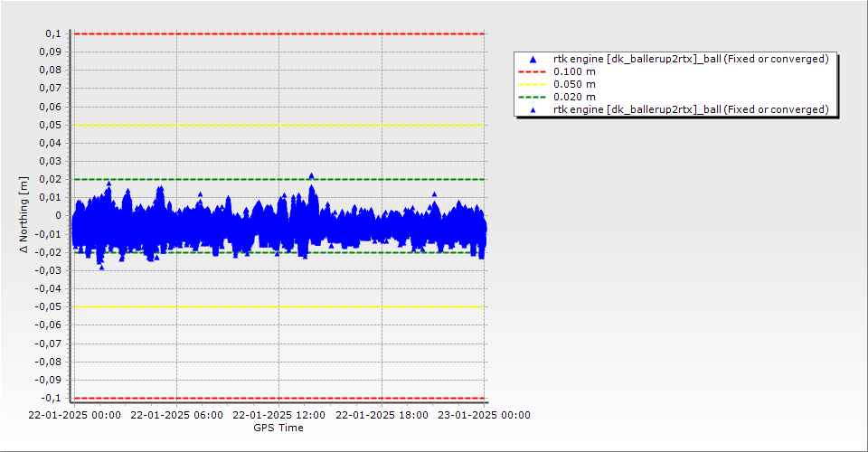Click the highest data point above 0,02 line

tap(311, 176)
